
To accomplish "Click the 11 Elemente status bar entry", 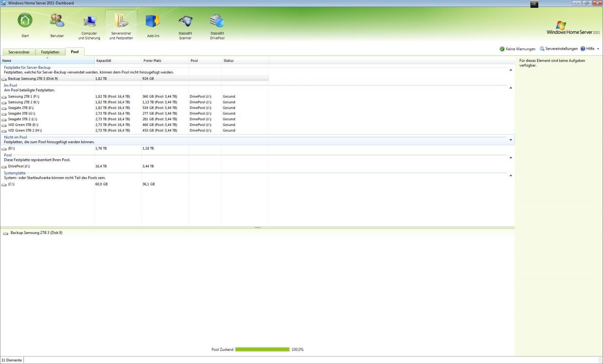I will [x=12, y=360].
